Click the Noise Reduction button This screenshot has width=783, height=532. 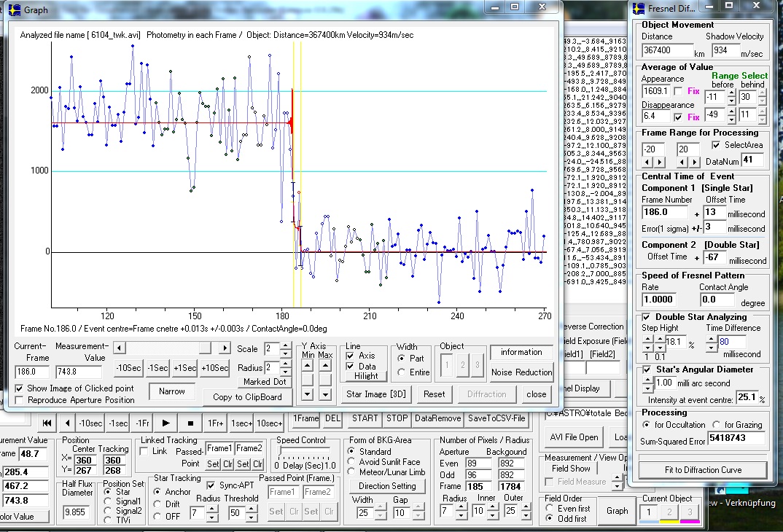pyautogui.click(x=521, y=372)
